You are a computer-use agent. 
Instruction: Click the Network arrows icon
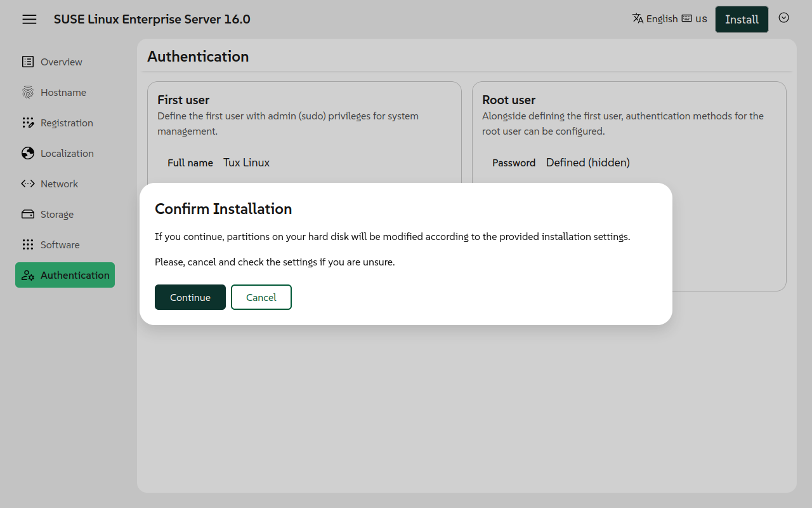(28, 184)
